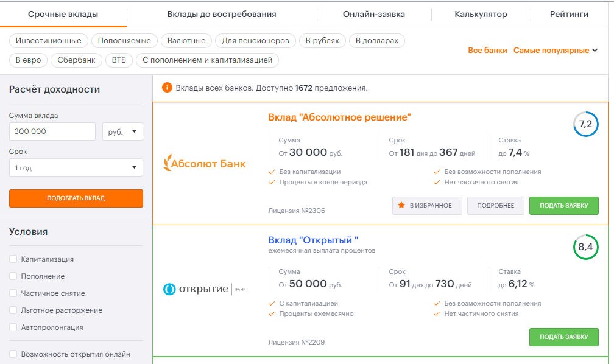Open the Вклад "Абсолютное решение" title link
The image size is (614, 364).
point(339,117)
